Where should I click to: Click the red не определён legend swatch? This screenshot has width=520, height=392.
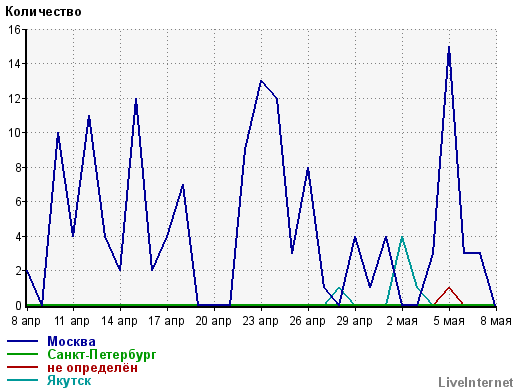click(23, 367)
